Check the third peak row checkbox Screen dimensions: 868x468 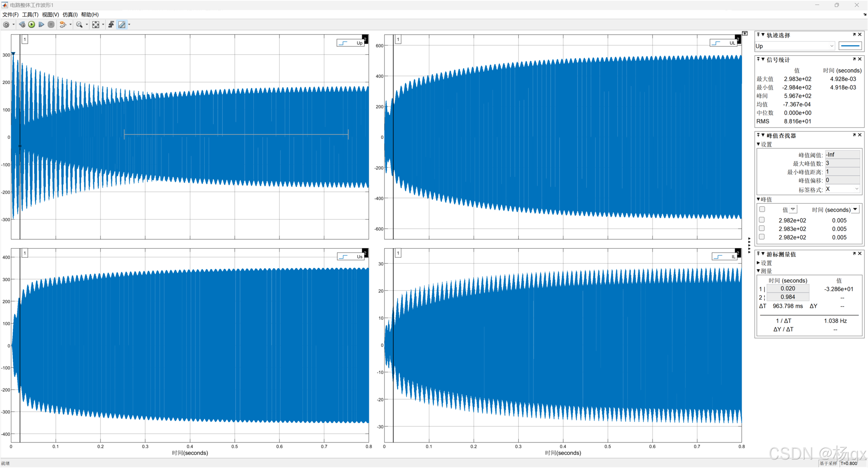point(762,237)
